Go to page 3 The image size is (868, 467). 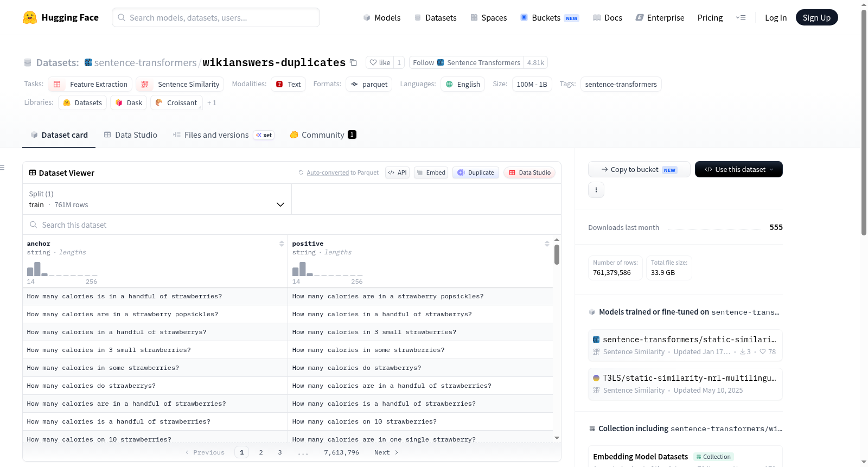point(280,452)
